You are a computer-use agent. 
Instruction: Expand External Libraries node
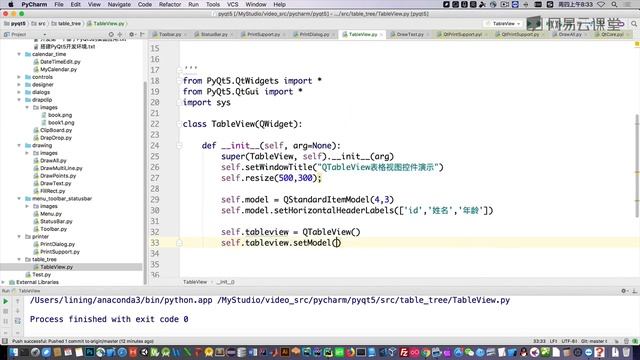coord(4,282)
